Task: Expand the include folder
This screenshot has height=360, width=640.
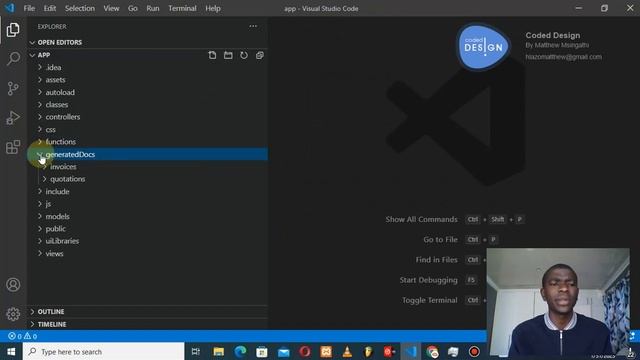Action: (x=148, y=191)
